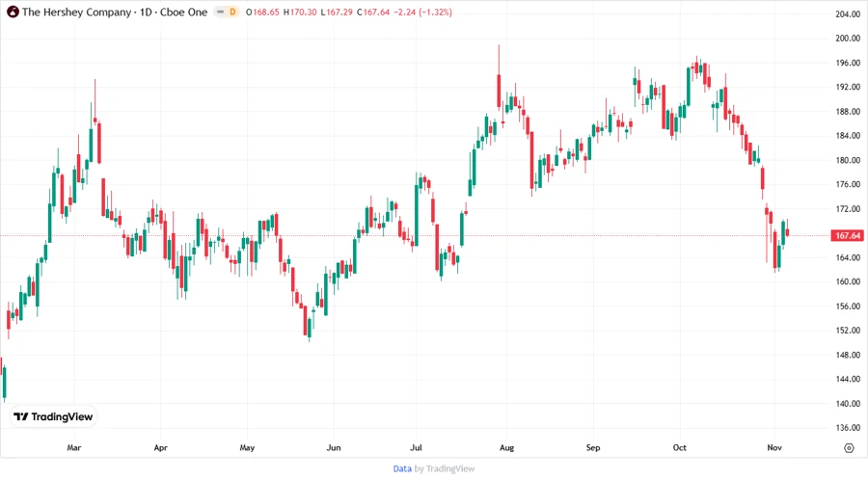
Task: Click the Aug label on time axis
Action: pos(506,447)
